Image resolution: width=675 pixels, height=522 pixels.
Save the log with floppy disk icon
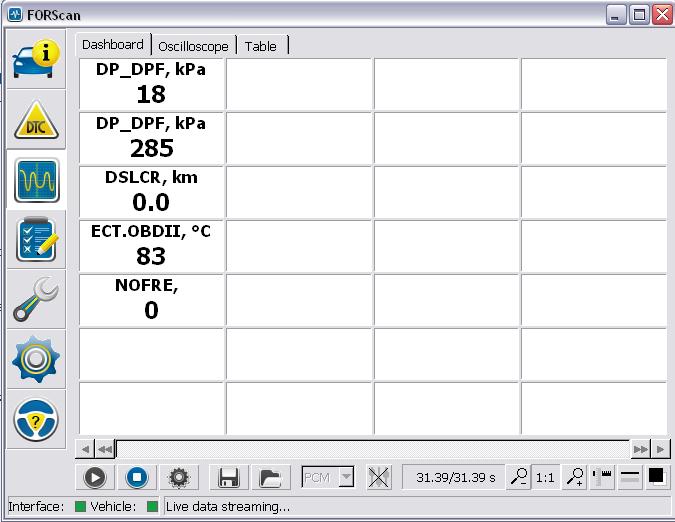[x=228, y=478]
